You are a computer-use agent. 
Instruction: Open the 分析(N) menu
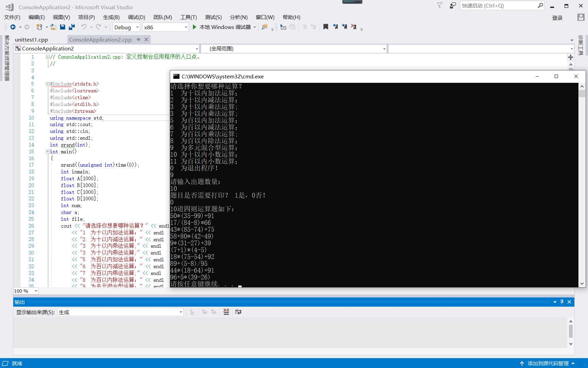tap(239, 17)
